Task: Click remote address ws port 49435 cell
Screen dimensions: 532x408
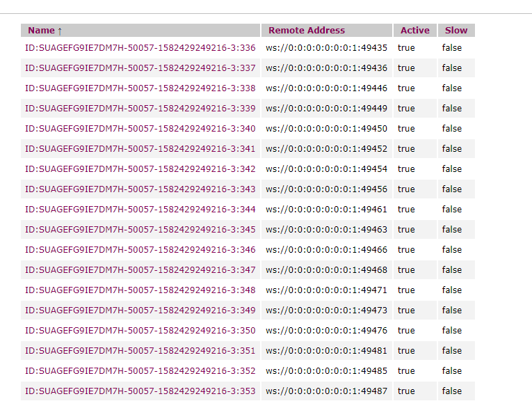Action: click(x=326, y=48)
